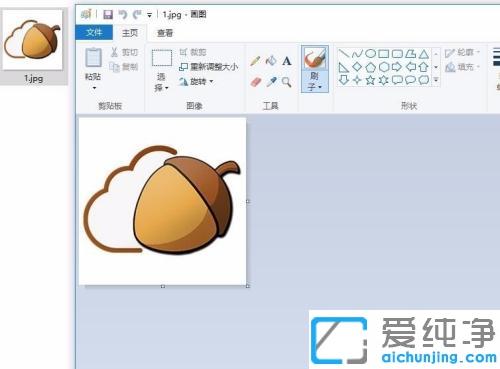Choose the Rectangle shape

click(x=384, y=54)
